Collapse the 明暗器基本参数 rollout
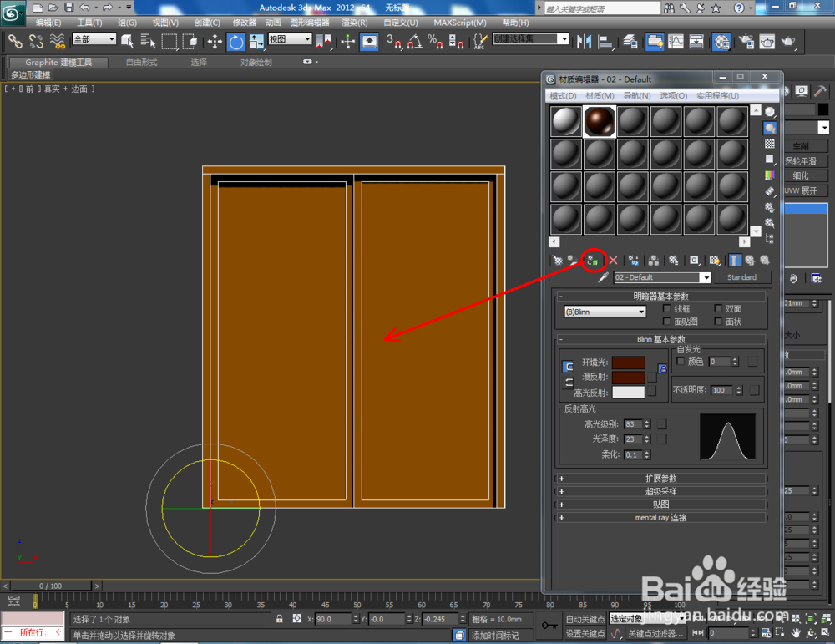 coord(660,297)
